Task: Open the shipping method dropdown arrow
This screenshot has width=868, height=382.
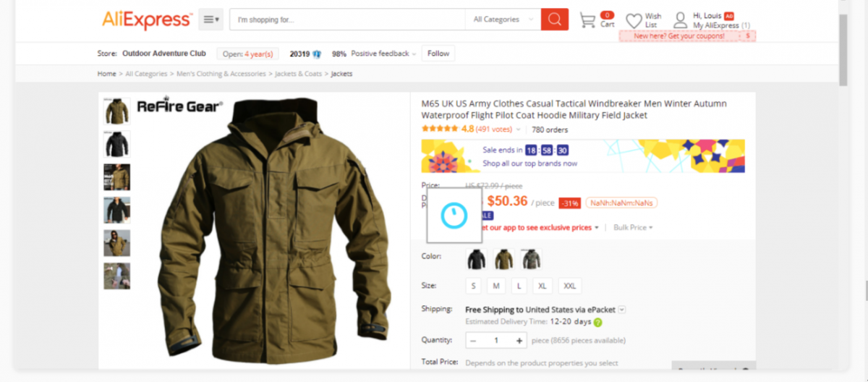Action: point(622,310)
